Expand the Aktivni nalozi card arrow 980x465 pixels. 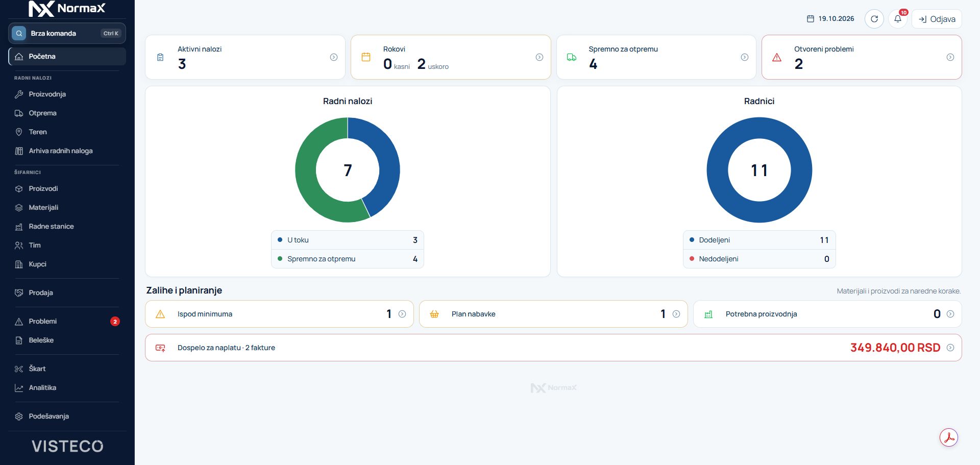click(334, 57)
